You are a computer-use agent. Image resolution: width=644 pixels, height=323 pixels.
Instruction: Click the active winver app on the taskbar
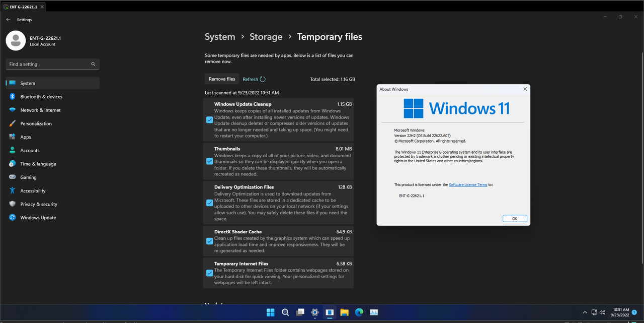tap(330, 312)
